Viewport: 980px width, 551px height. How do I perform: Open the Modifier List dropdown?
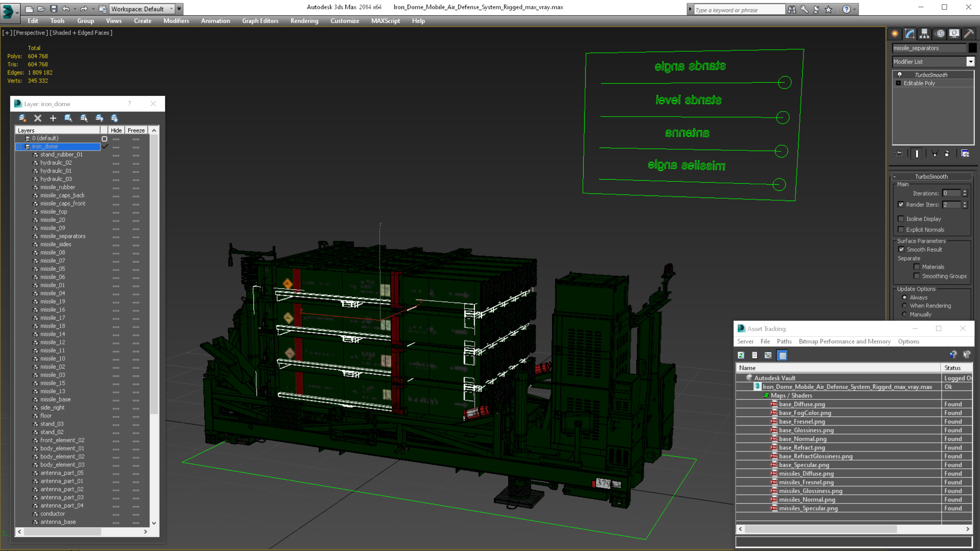click(x=970, y=62)
